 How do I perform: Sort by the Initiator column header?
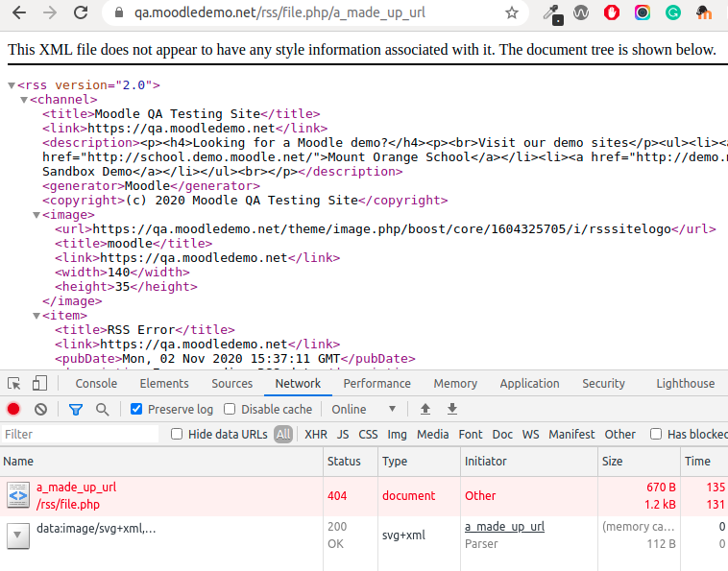pyautogui.click(x=529, y=462)
